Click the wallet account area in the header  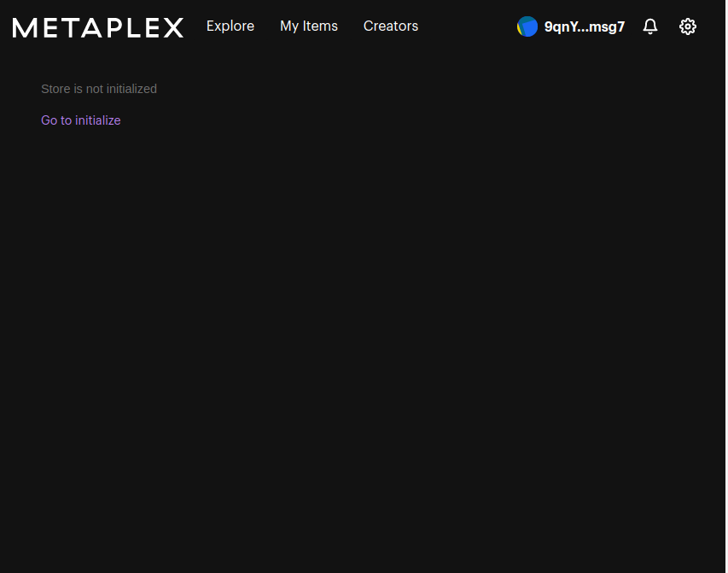tap(570, 26)
